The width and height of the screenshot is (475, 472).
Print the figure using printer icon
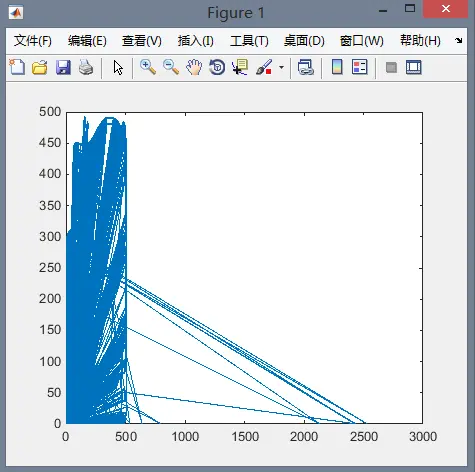coord(86,67)
